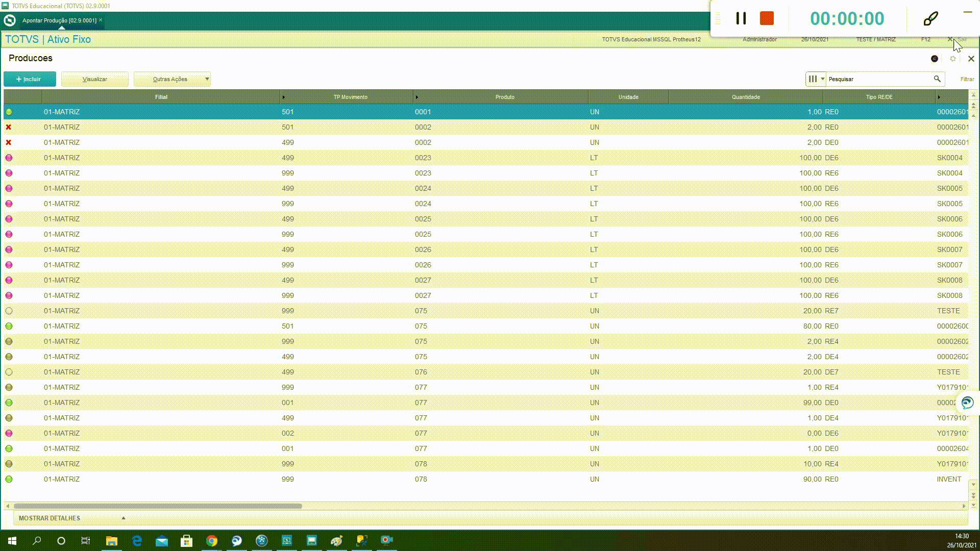
Task: Click the olive status icon on product 075 RE4 row
Action: [x=9, y=341]
